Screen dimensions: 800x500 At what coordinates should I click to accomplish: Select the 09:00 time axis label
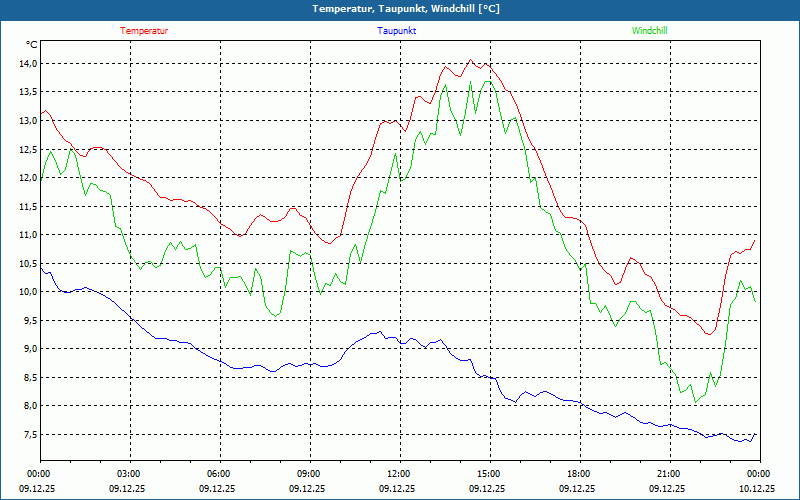click(x=309, y=474)
